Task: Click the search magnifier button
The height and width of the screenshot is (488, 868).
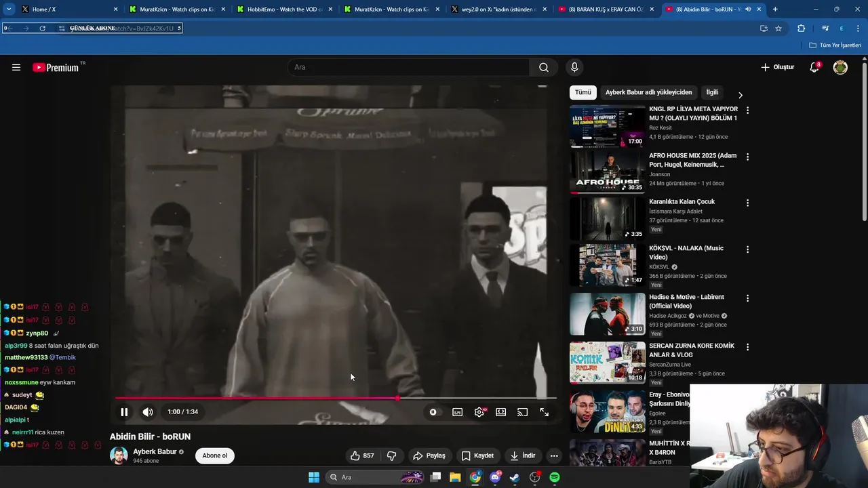Action: pos(544,67)
